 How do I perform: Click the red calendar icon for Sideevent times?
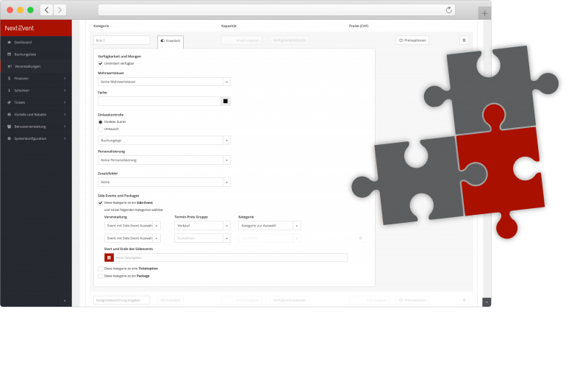(110, 257)
